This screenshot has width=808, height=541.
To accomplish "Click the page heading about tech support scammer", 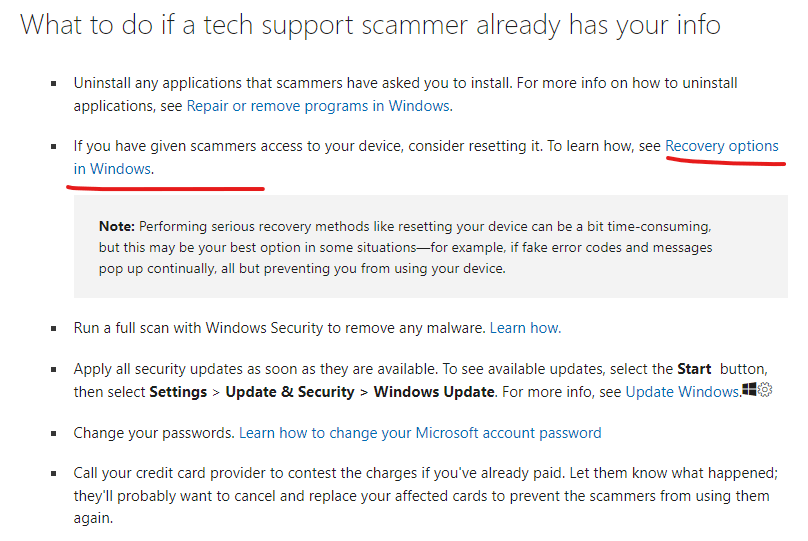I will click(370, 25).
